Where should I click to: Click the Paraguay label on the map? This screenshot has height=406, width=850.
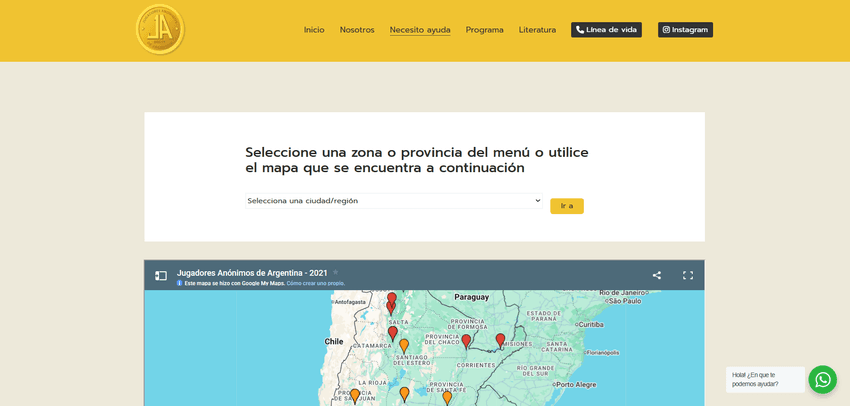point(472,297)
